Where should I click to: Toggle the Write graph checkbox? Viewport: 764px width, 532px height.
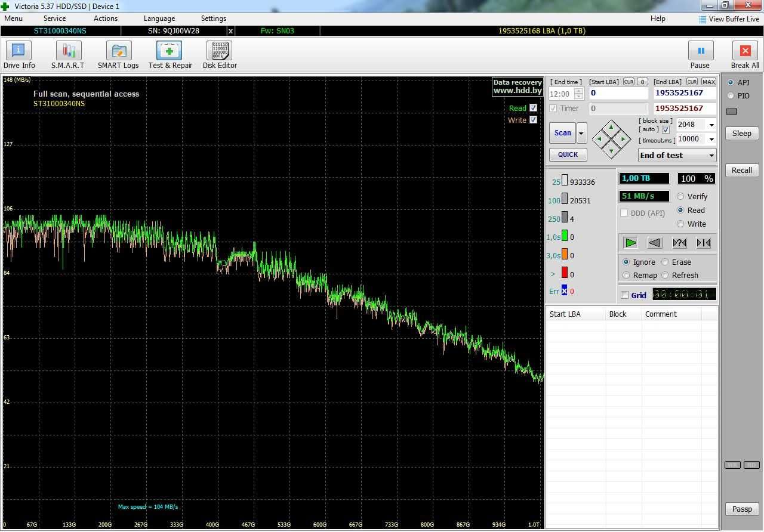pyautogui.click(x=533, y=120)
